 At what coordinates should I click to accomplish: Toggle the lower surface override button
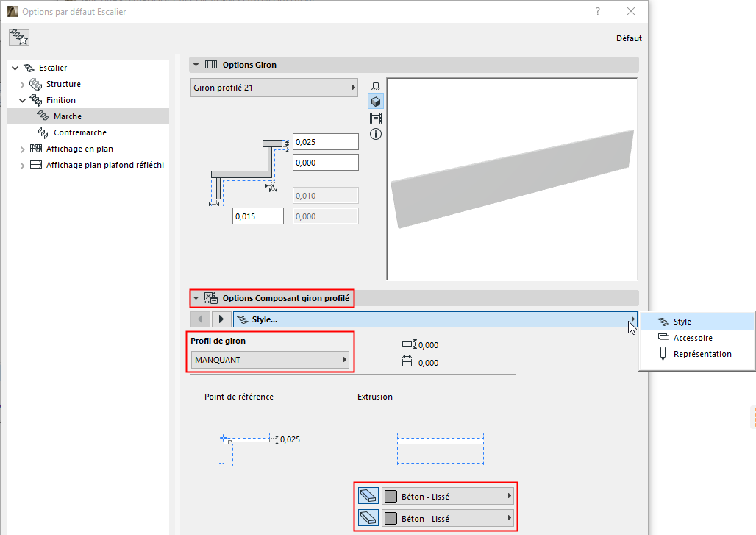pos(368,518)
